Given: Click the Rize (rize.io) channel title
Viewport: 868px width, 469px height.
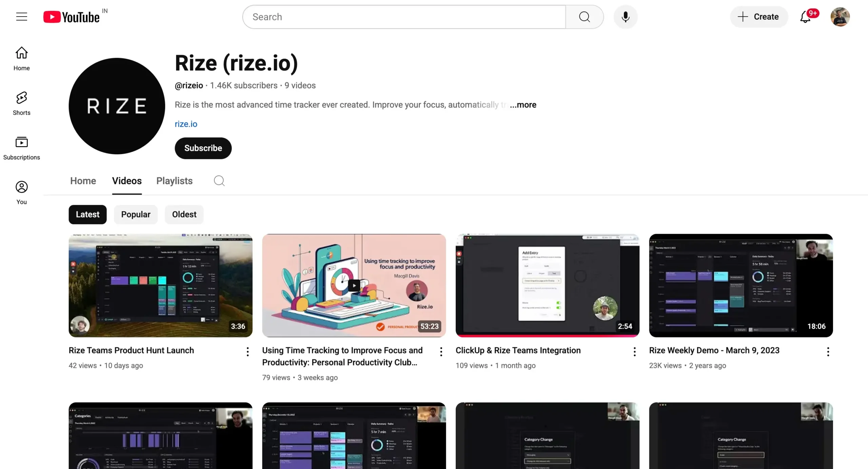Looking at the screenshot, I should click(236, 63).
